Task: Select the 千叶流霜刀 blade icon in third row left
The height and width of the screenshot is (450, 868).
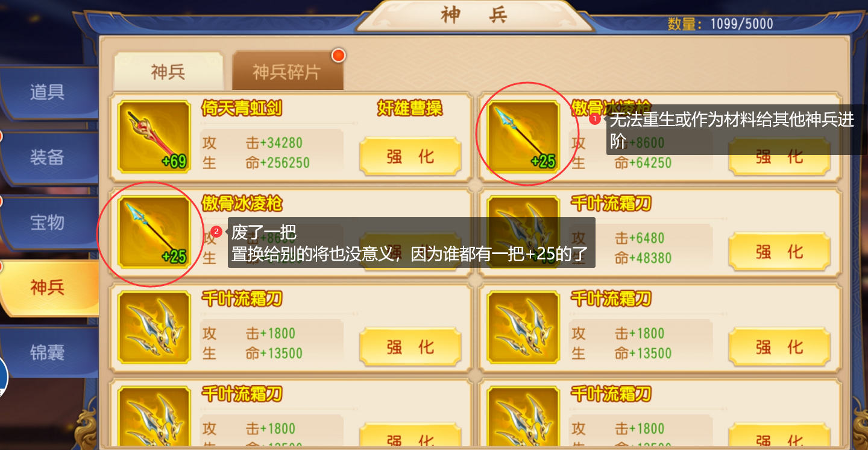Action: [154, 327]
